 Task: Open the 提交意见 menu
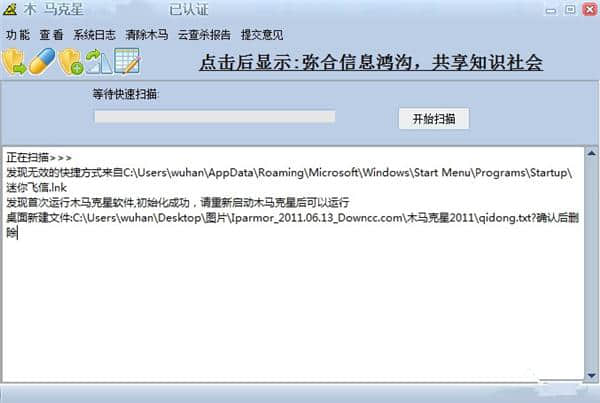[x=262, y=35]
